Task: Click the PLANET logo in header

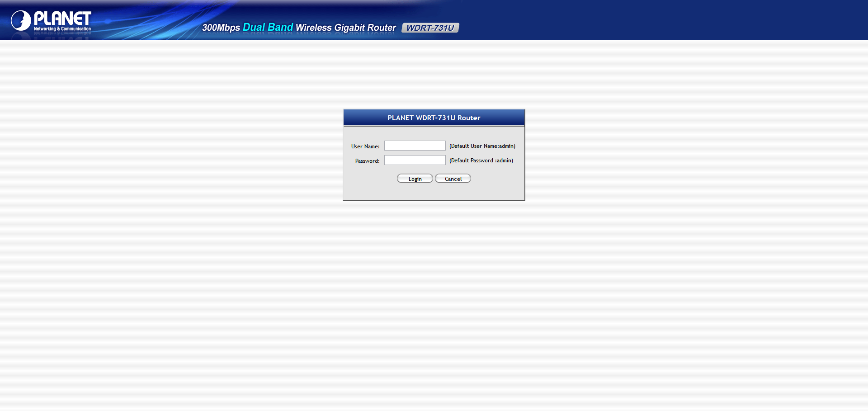Action: (x=51, y=21)
